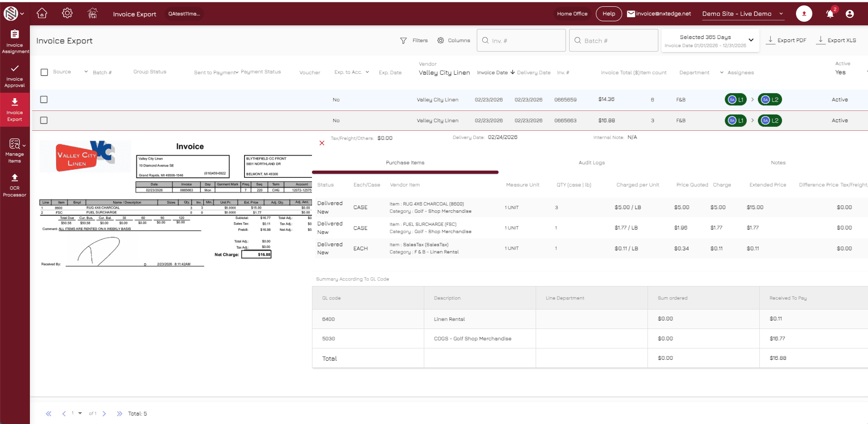Click the L2 assignee badge for invoice 0665663

coord(770,120)
